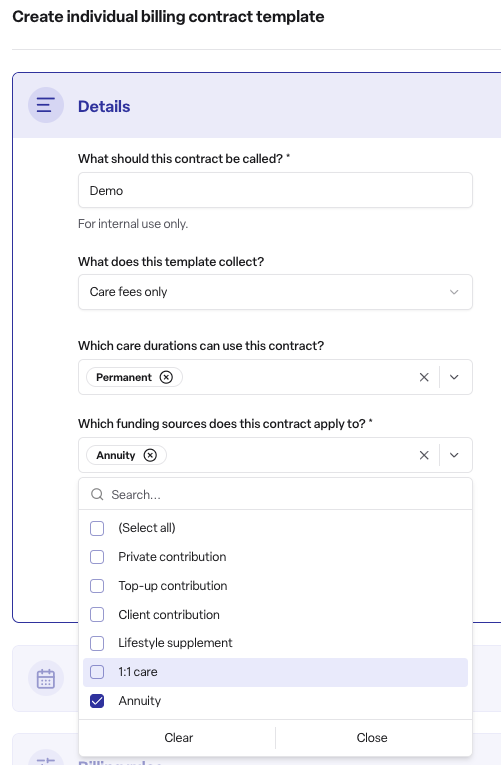Click the Clear button in dropdown
This screenshot has height=765, width=501.
[179, 738]
